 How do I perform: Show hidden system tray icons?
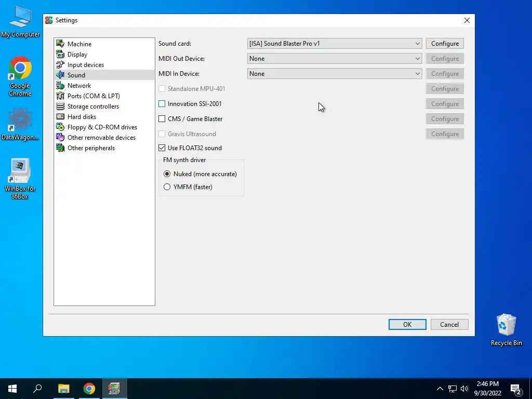tap(440, 389)
